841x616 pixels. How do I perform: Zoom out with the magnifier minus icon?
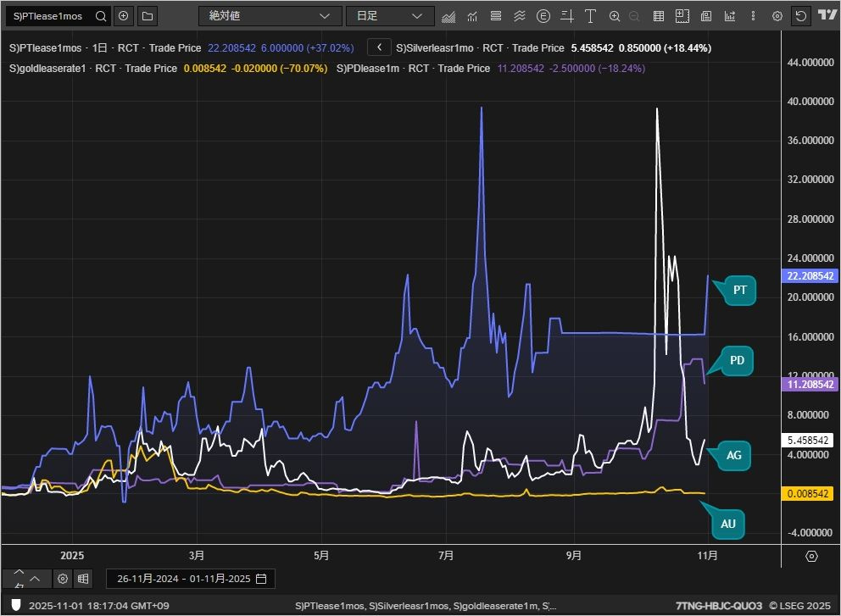pos(634,16)
